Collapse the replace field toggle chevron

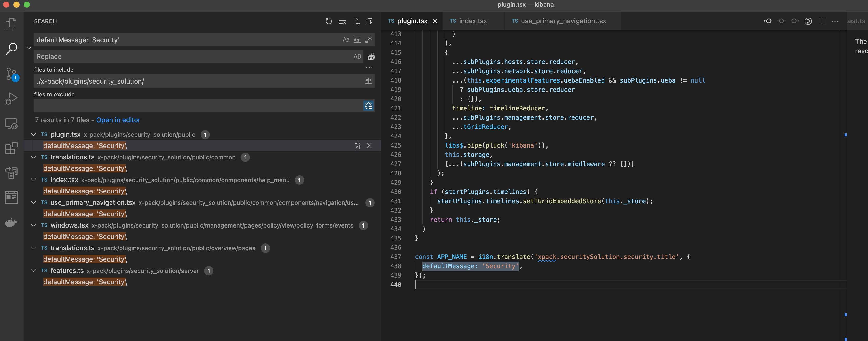[29, 48]
